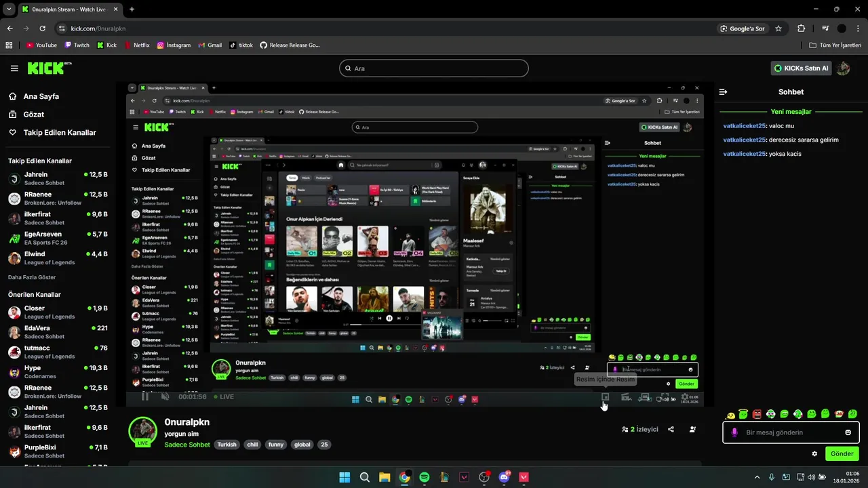Open EdaVera recommended channel
868x488 pixels.
(58, 332)
